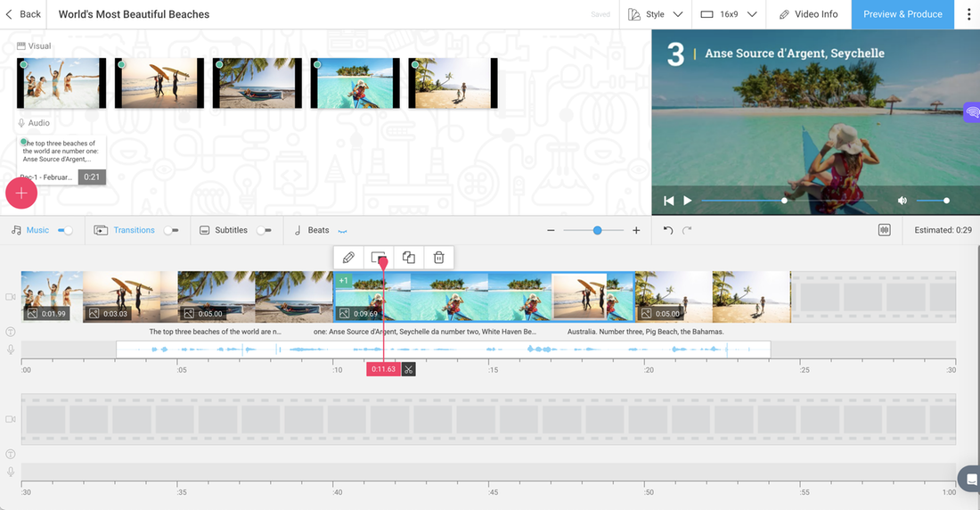Open Video Info
The width and height of the screenshot is (980, 510).
pyautogui.click(x=808, y=14)
